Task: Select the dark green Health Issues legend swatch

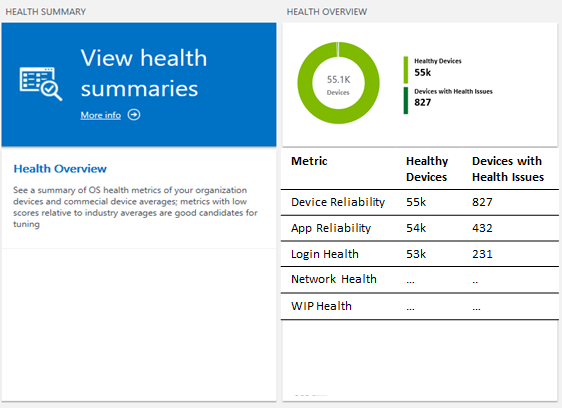Action: tap(406, 101)
